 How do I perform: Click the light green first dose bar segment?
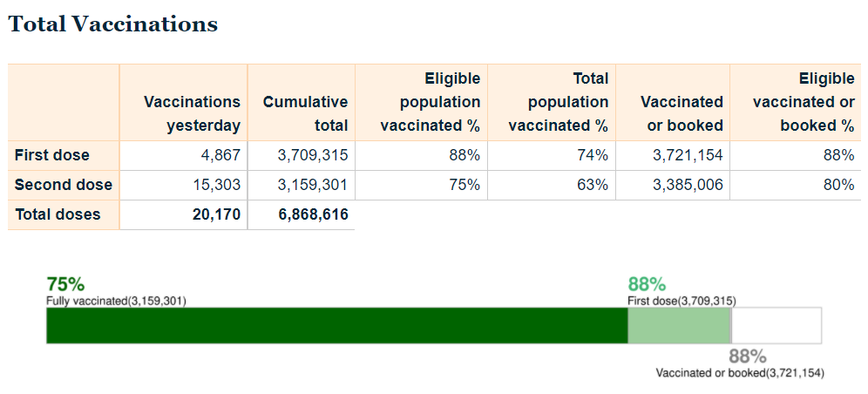(679, 325)
